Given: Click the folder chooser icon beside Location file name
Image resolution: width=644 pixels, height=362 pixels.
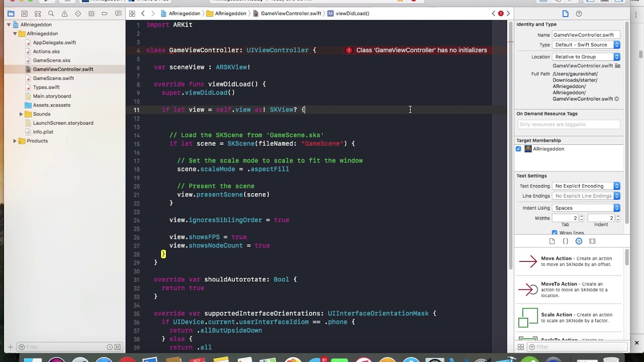Looking at the screenshot, I should click(x=617, y=66).
